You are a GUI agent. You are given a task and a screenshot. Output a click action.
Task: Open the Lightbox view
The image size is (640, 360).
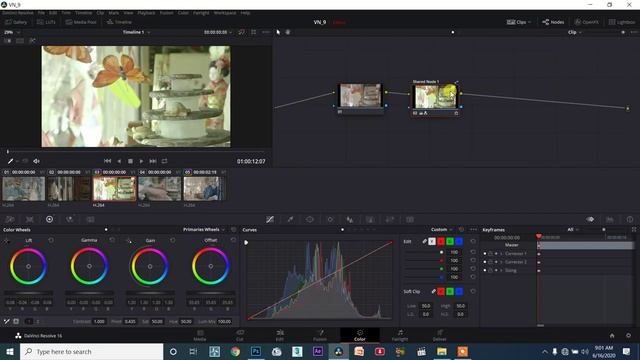tap(622, 22)
